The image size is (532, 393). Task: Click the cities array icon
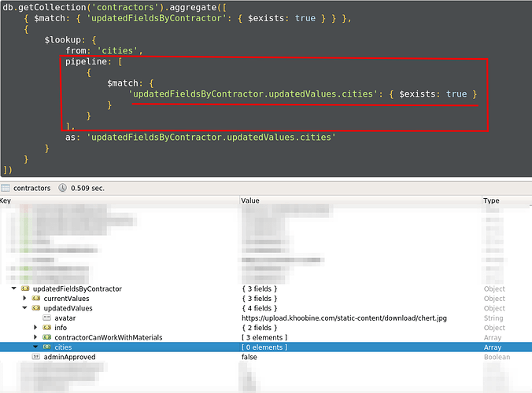point(46,347)
